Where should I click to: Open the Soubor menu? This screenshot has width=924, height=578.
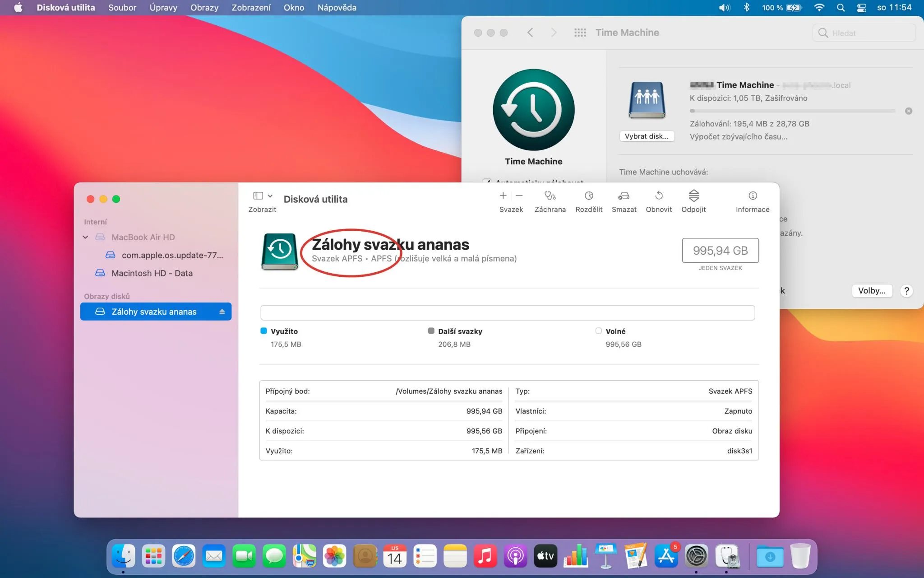point(122,8)
